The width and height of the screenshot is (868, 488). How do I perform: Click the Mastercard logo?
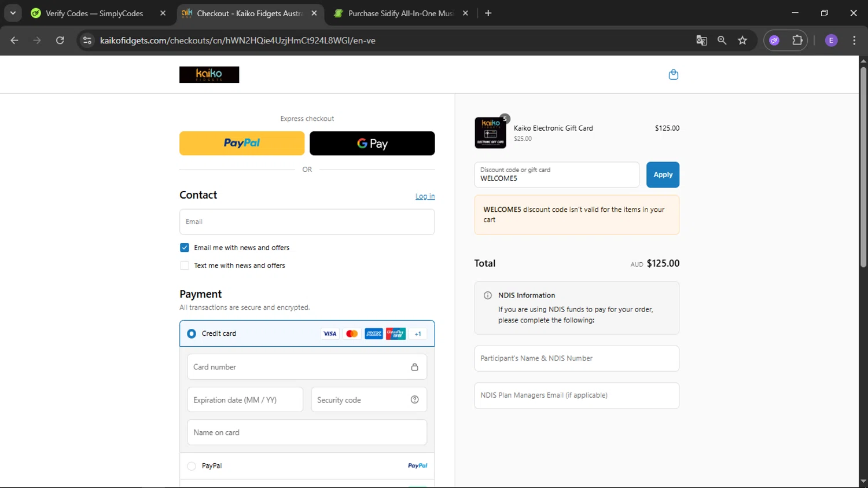click(352, 333)
